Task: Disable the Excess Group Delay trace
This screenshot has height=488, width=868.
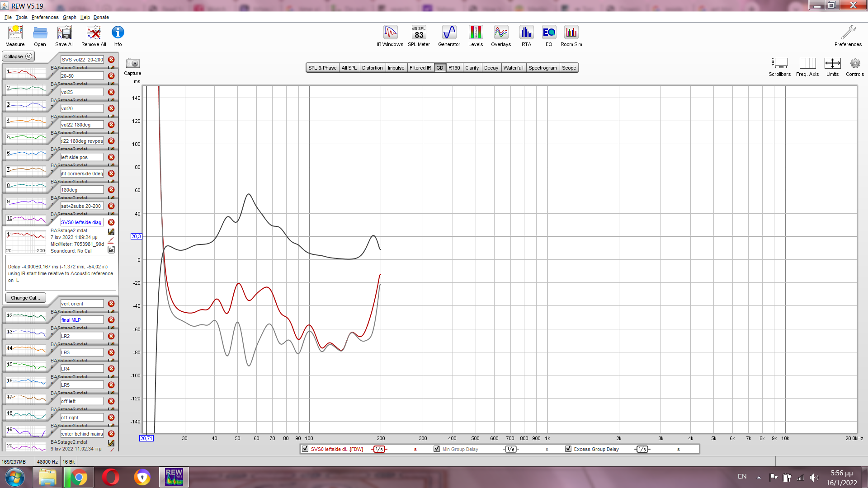Action: point(568,449)
